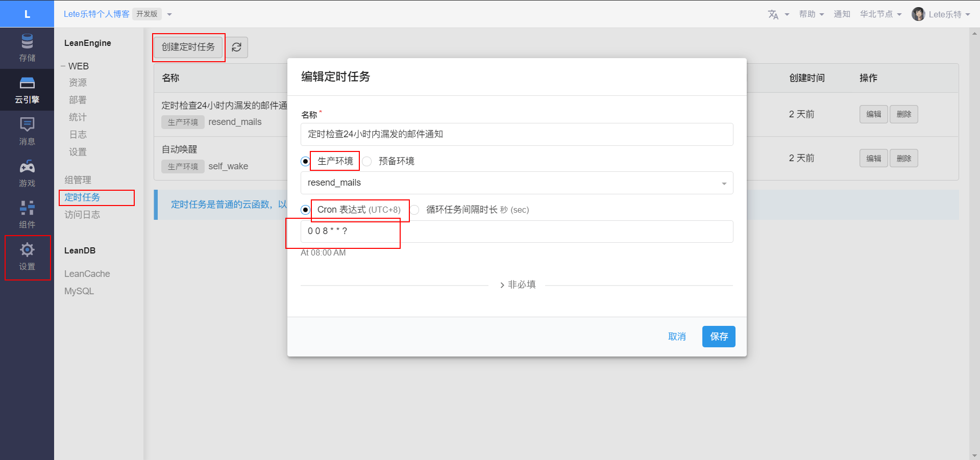This screenshot has width=980, height=460.
Task: Select the 生产环境 radio button
Action: pos(305,162)
